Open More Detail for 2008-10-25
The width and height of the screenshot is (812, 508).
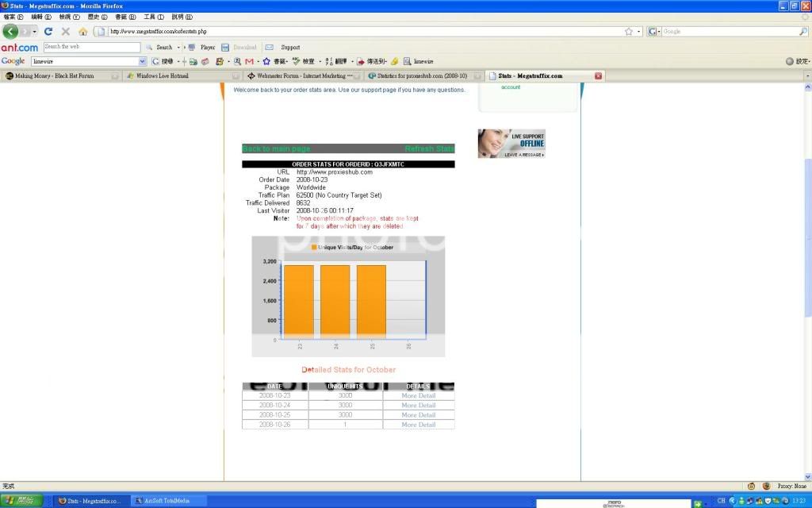click(419, 415)
